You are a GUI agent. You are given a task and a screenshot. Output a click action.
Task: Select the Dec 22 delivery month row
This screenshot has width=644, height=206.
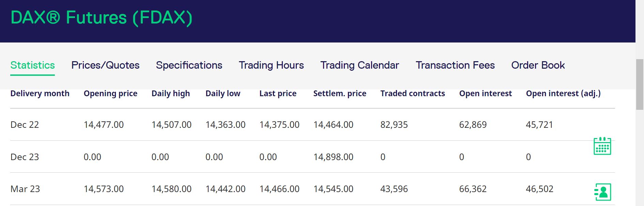click(x=25, y=125)
